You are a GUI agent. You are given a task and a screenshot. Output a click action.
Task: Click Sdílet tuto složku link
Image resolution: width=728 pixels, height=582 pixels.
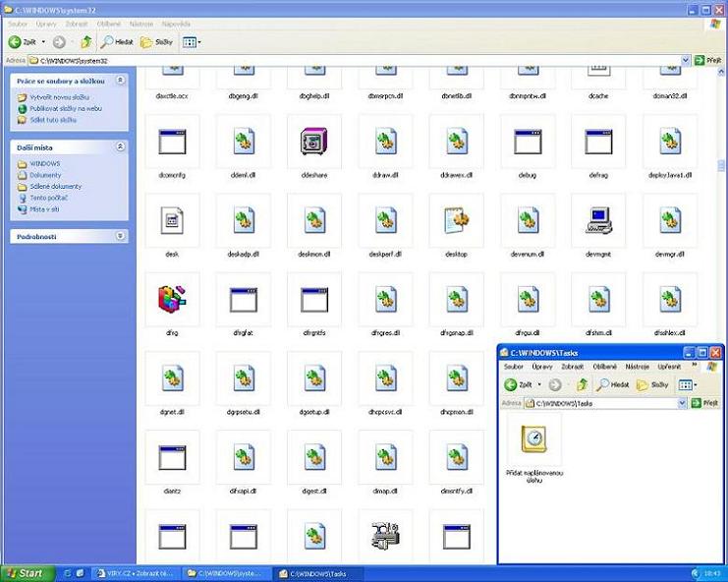pos(53,120)
